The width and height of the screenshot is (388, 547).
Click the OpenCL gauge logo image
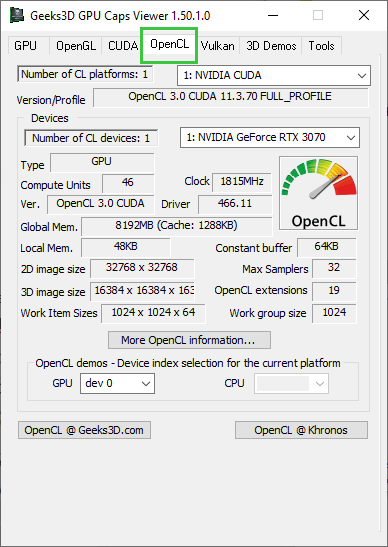point(318,193)
